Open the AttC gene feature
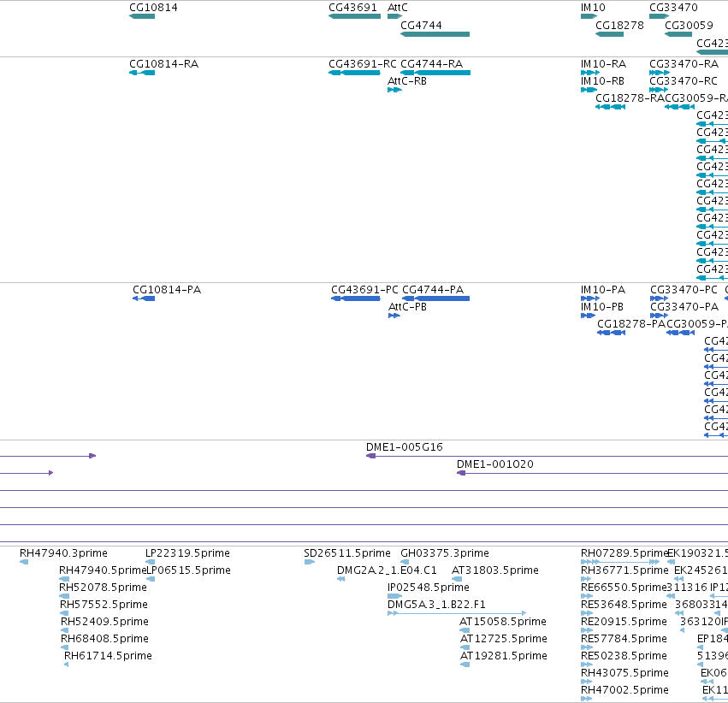This screenshot has width=728, height=703. coord(394,16)
